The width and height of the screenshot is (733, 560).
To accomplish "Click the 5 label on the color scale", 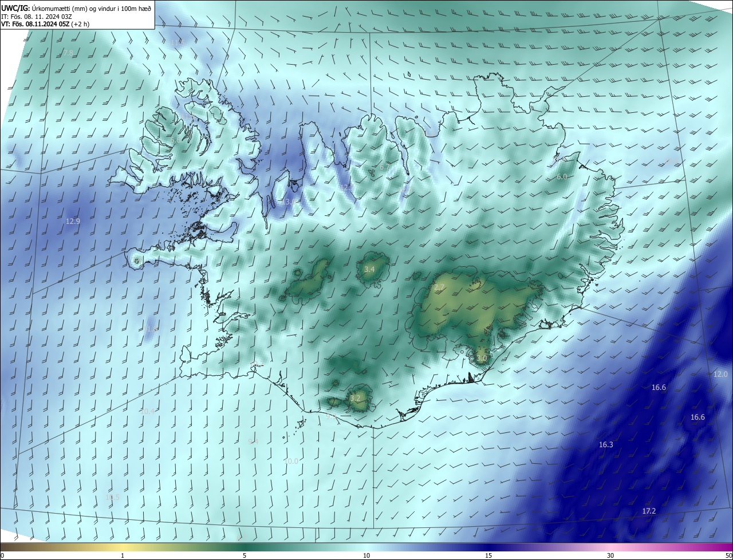I will click(245, 555).
